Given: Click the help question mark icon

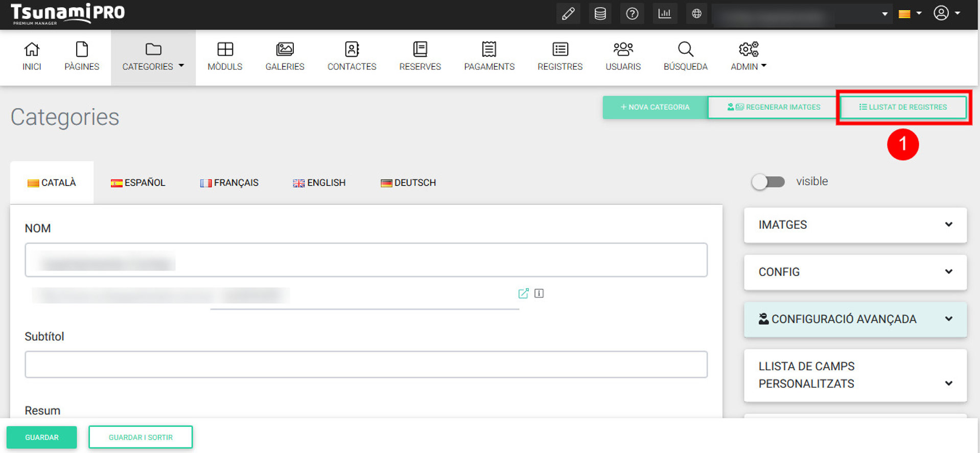Looking at the screenshot, I should 632,14.
